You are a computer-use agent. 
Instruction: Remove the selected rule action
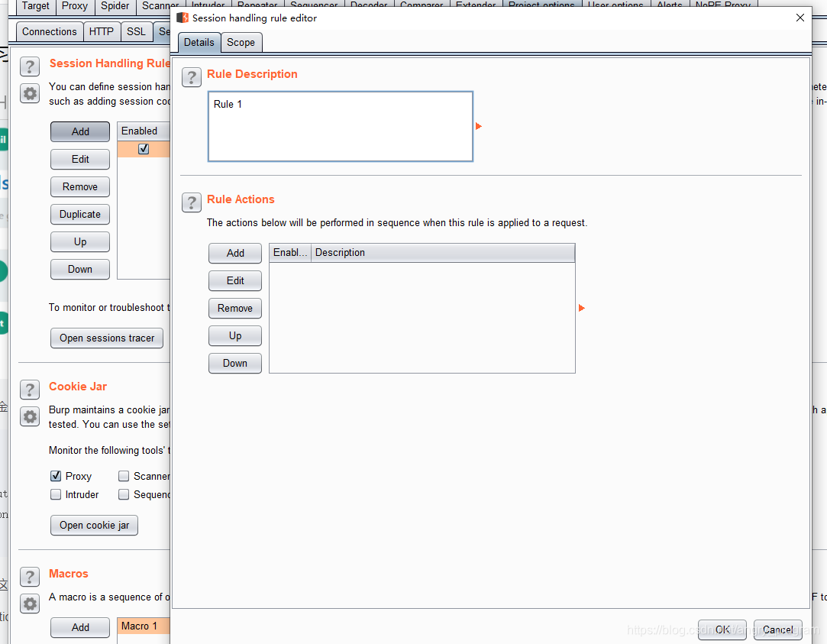point(235,308)
